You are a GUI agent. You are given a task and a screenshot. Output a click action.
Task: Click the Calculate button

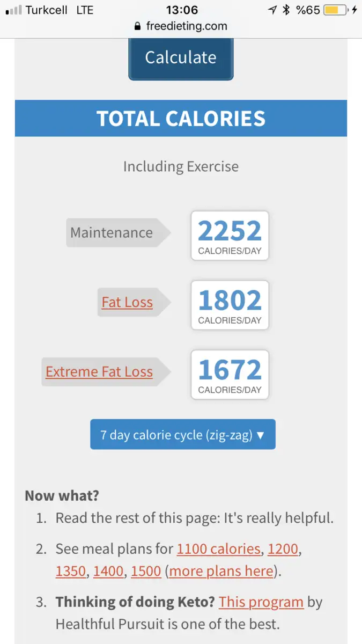[181, 58]
